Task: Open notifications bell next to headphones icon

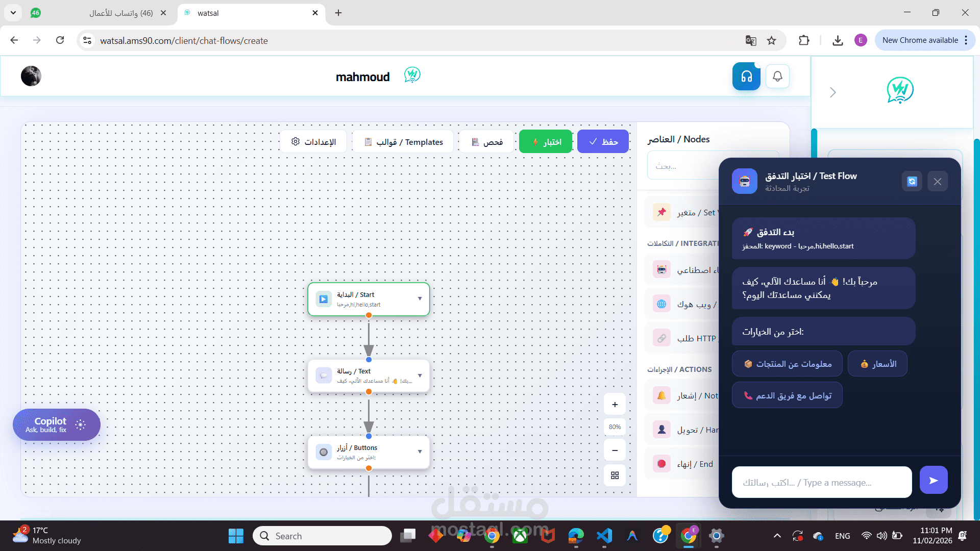Action: click(777, 76)
